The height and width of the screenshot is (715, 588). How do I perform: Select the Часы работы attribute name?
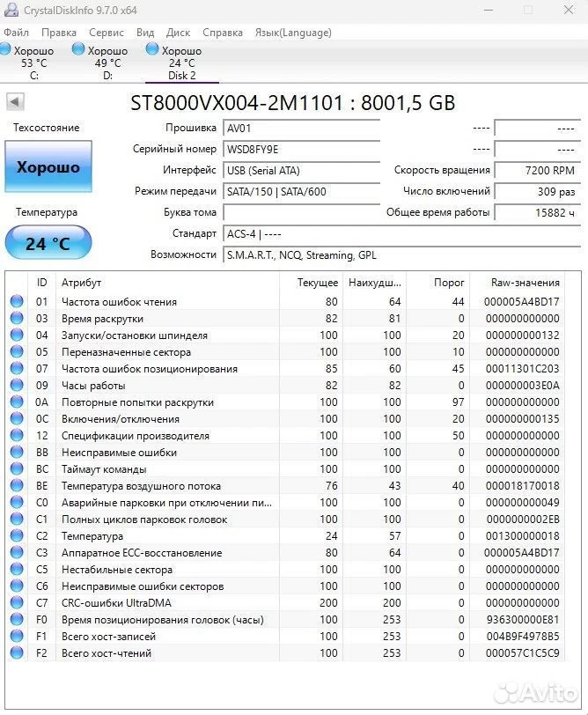point(93,386)
